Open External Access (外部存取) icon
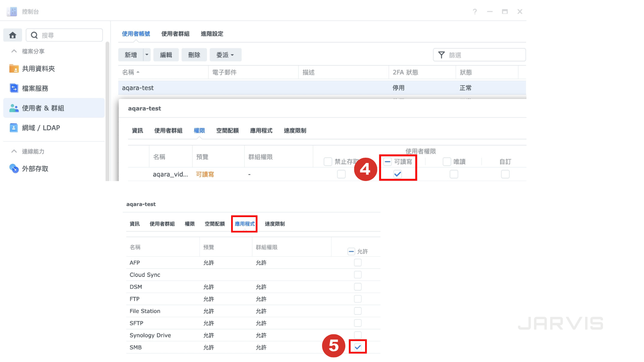Viewport: 644px width, 362px height. (14, 169)
